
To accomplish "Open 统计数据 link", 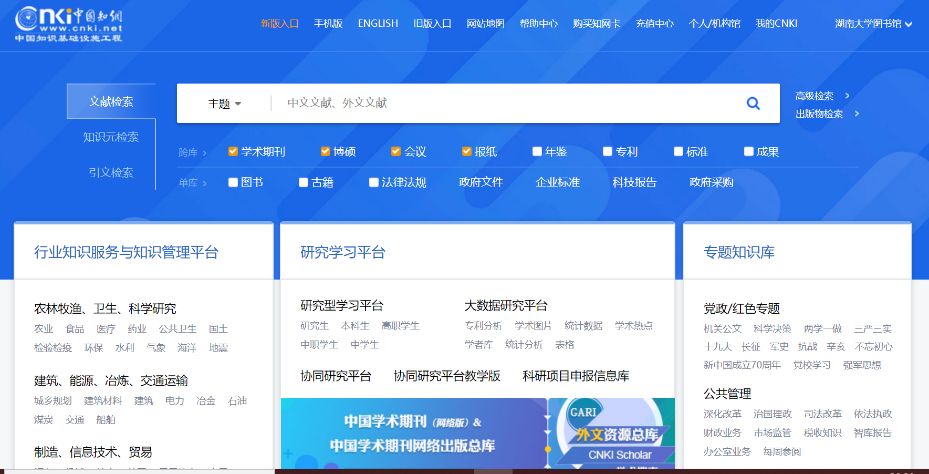I will coord(584,326).
